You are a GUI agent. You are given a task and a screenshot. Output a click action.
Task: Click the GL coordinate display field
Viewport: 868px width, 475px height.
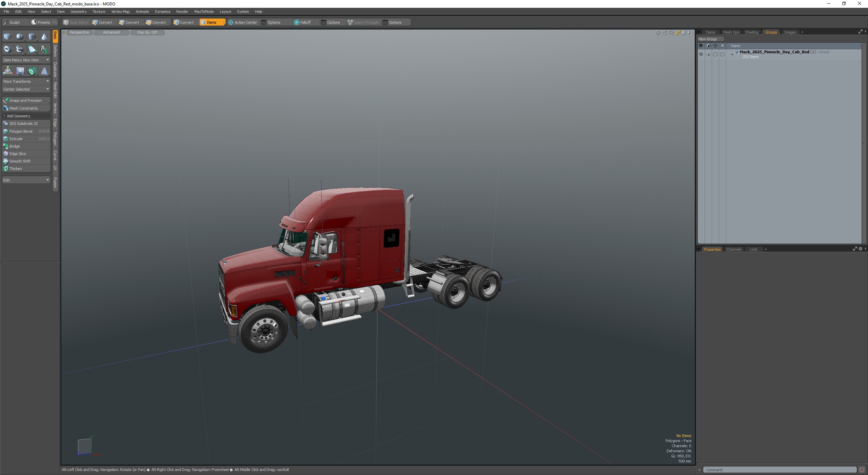point(680,456)
